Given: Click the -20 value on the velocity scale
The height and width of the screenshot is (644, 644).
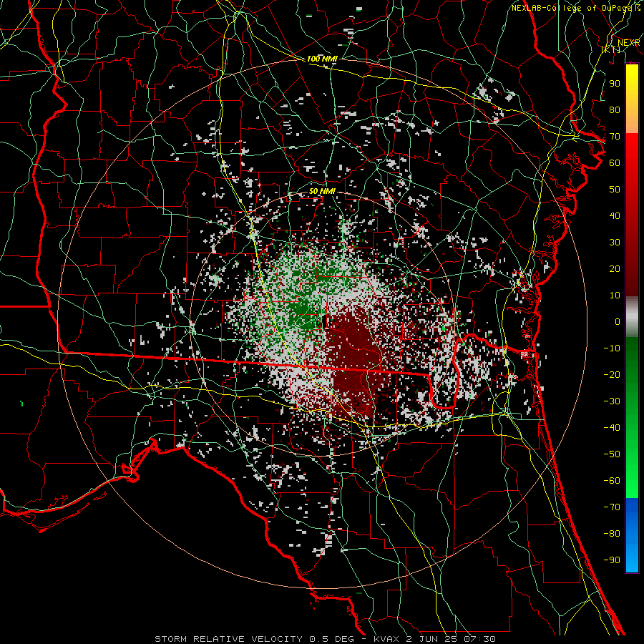Looking at the screenshot, I should [x=612, y=374].
